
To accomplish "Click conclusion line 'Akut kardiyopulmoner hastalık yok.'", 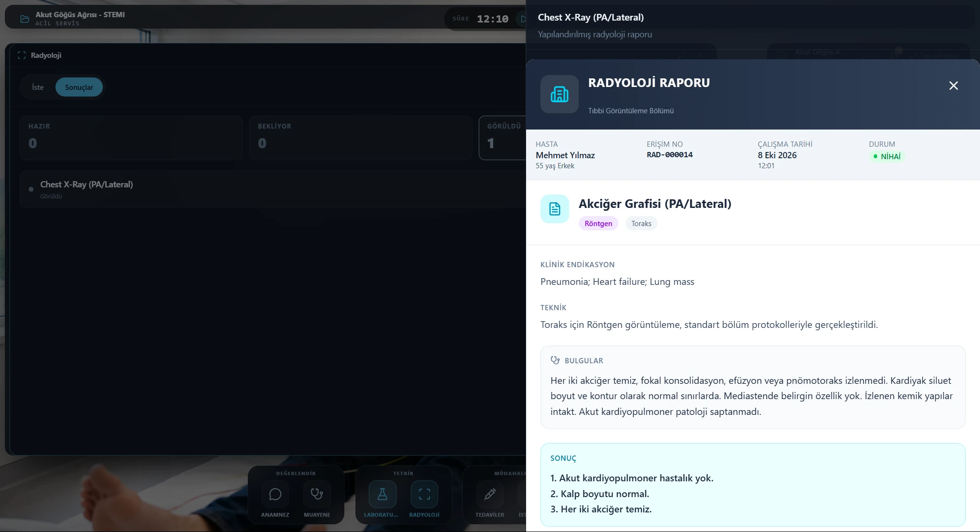I will point(632,478).
